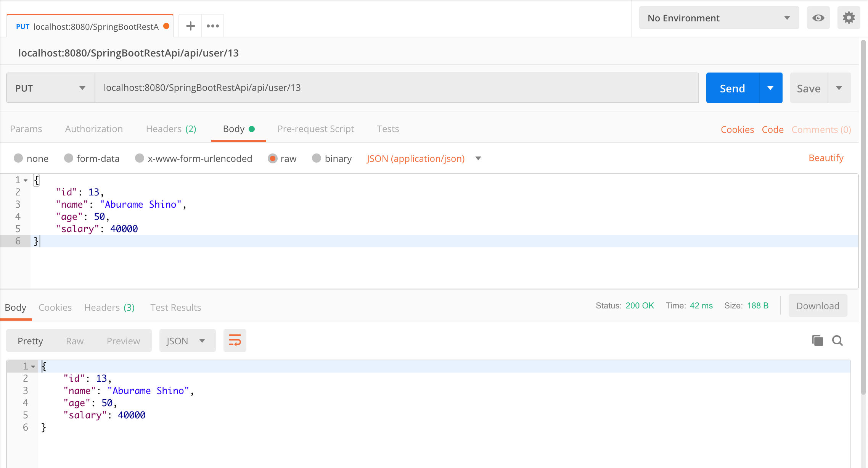
Task: Select the binary body radio option
Action: [x=317, y=158]
